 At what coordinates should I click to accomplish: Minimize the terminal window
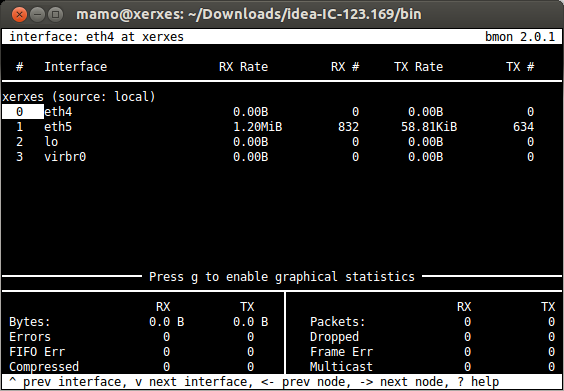click(37, 15)
